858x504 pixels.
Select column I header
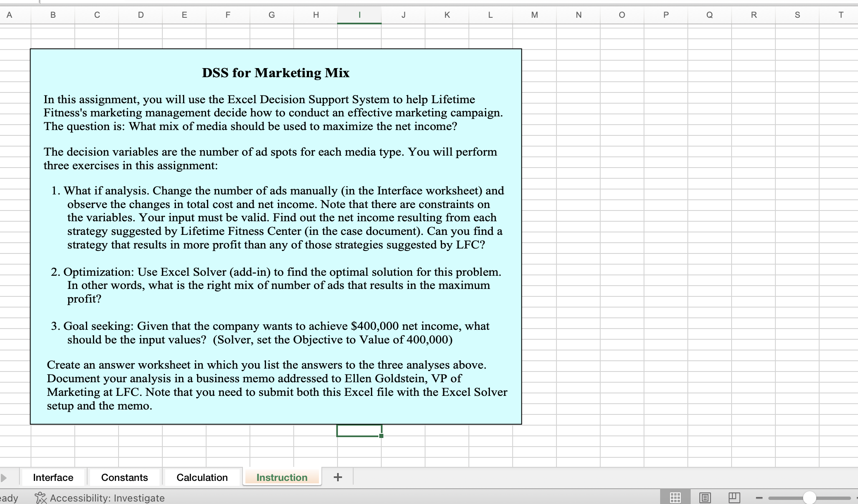[x=359, y=15]
